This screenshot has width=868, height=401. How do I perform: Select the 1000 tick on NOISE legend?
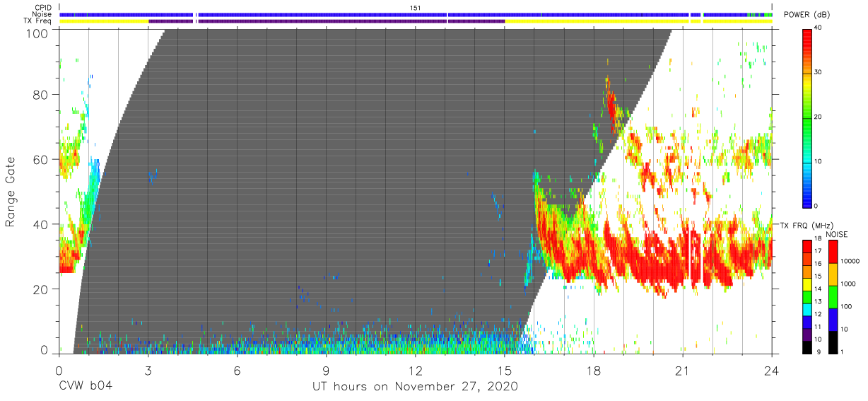point(849,283)
